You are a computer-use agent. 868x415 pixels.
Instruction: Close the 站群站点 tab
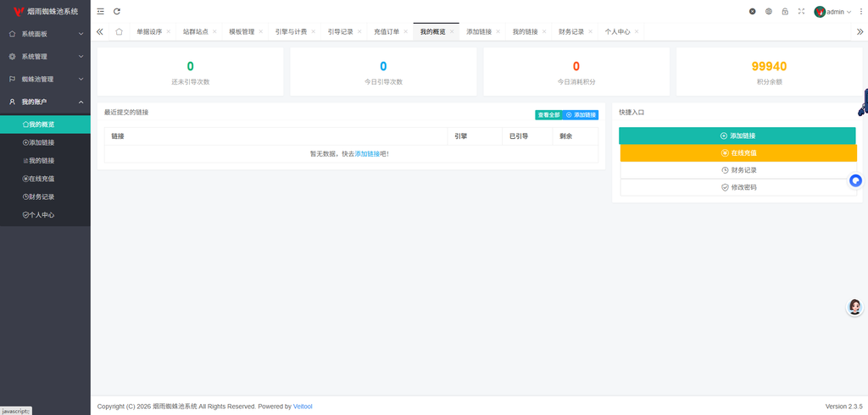pos(214,31)
